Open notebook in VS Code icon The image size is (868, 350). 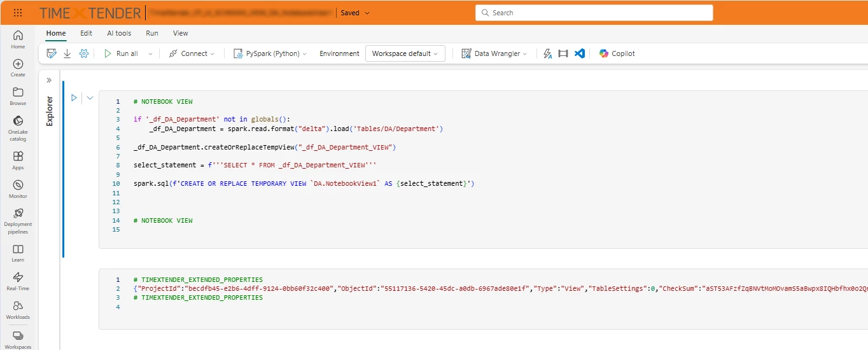coord(579,53)
